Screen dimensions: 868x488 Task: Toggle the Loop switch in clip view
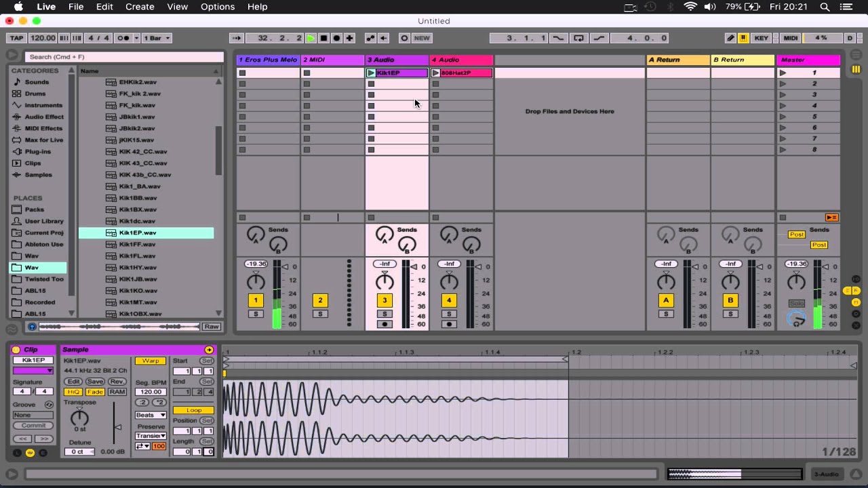(x=193, y=410)
